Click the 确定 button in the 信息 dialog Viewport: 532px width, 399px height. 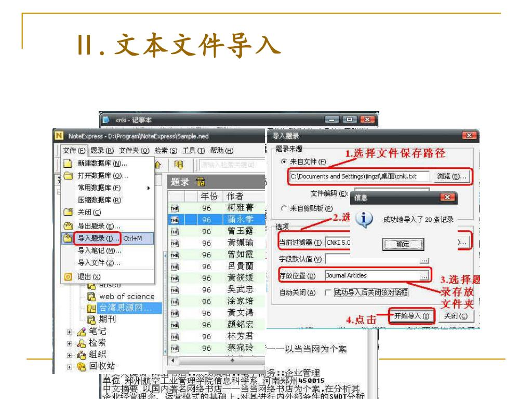pos(403,244)
